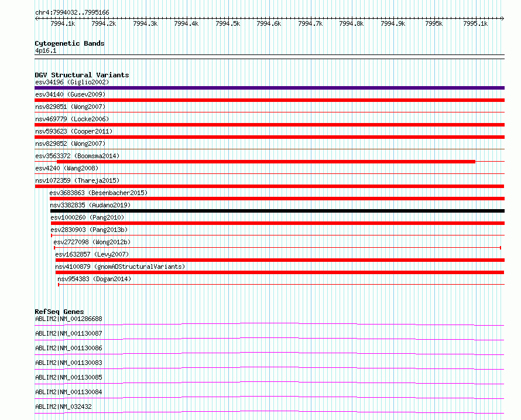Image resolution: width=521 pixels, height=420 pixels.
Task: Select variant label nsv829852 (Wong2007)
Action: (70, 144)
